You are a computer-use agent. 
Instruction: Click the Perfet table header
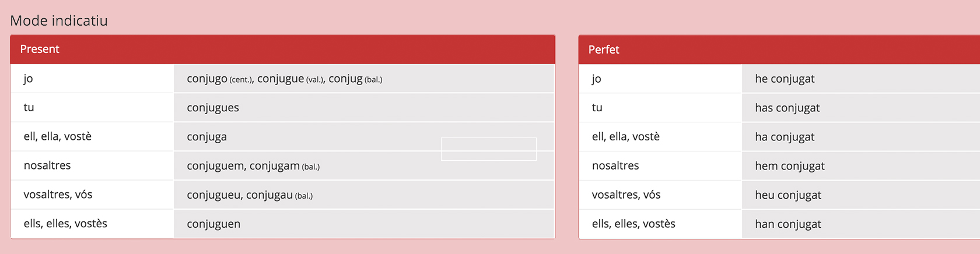coord(604,50)
